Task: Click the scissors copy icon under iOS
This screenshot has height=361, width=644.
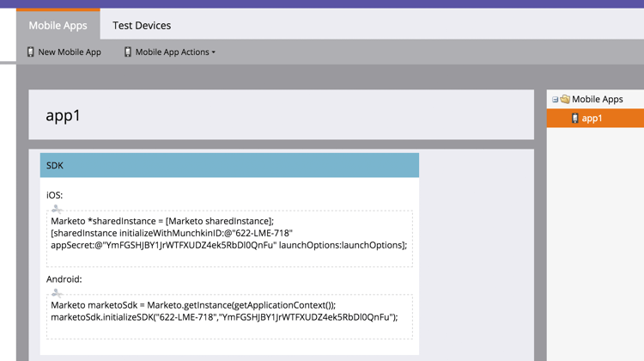Action: (x=57, y=209)
